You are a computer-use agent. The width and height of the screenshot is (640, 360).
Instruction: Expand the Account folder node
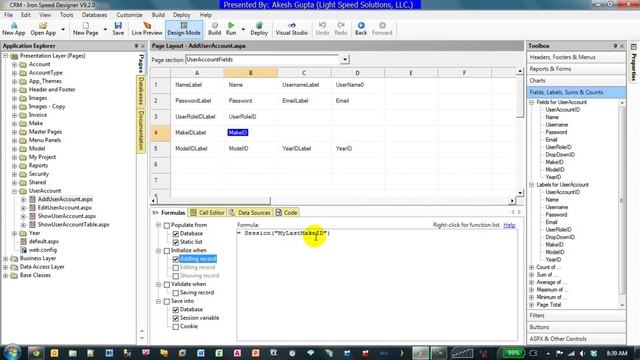(x=14, y=64)
